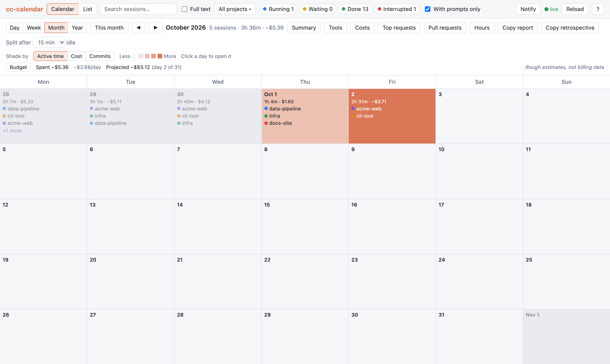Switch to the List view tab
Screen dimensions: 610x364
[88, 9]
